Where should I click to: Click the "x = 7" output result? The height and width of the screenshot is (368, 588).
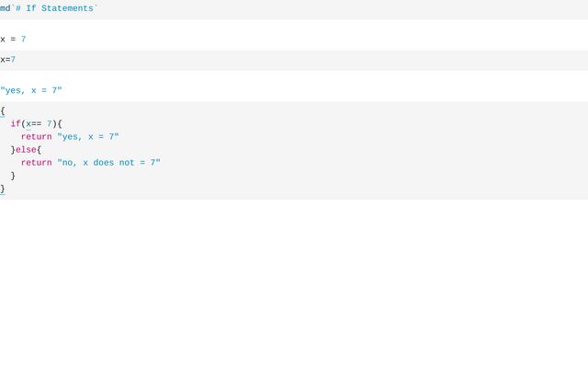pos(13,39)
